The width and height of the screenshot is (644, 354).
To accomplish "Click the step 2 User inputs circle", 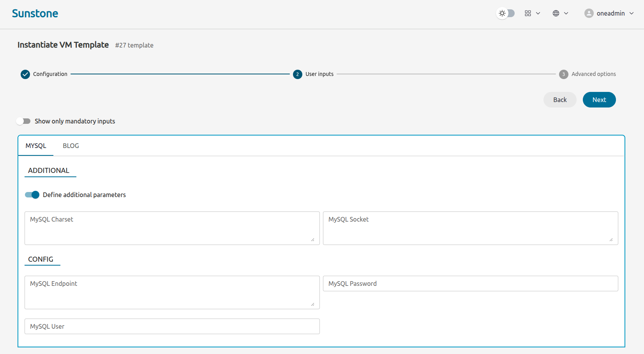I will 297,74.
